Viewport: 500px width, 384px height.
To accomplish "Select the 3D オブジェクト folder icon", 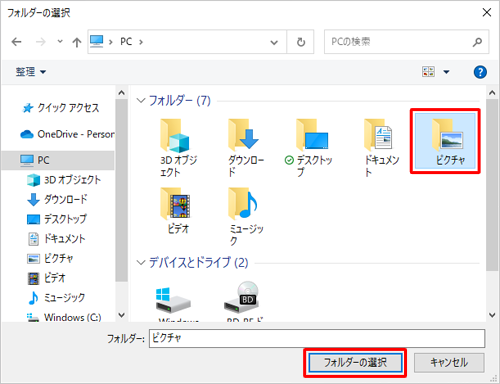I will pos(175,135).
